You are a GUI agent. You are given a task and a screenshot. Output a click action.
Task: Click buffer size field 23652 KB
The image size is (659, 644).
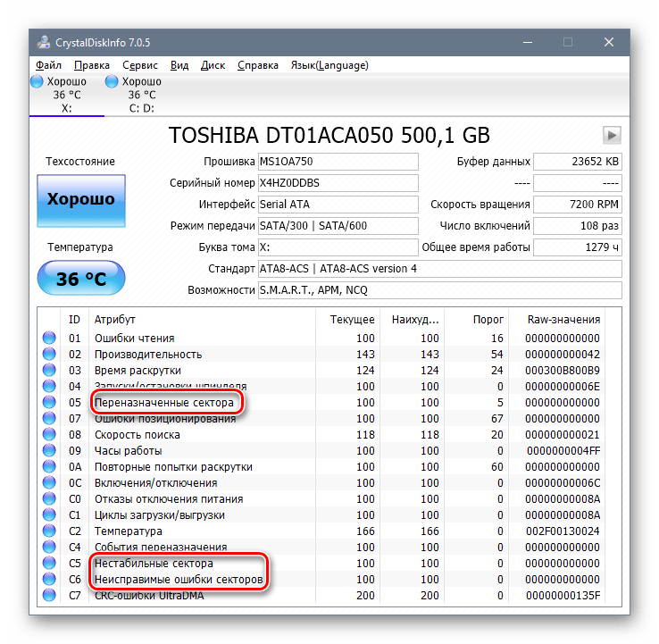click(x=578, y=162)
